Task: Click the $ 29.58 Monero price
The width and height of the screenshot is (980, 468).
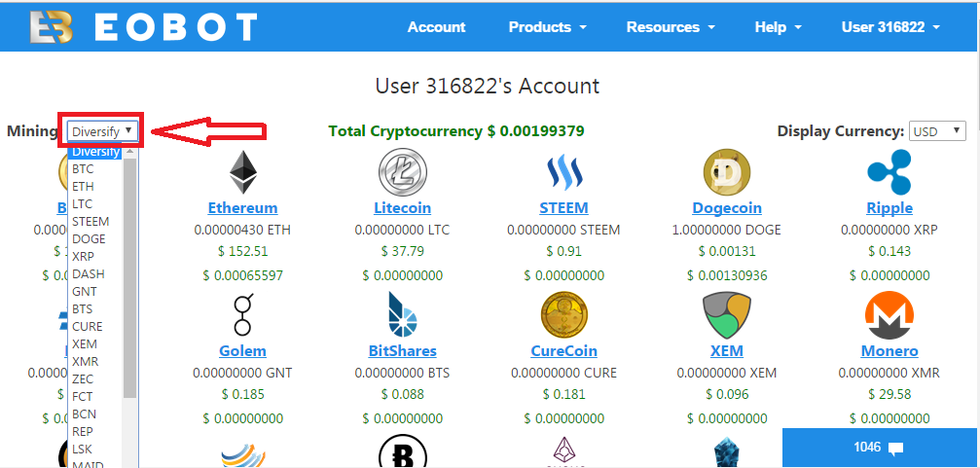Action: [889, 394]
